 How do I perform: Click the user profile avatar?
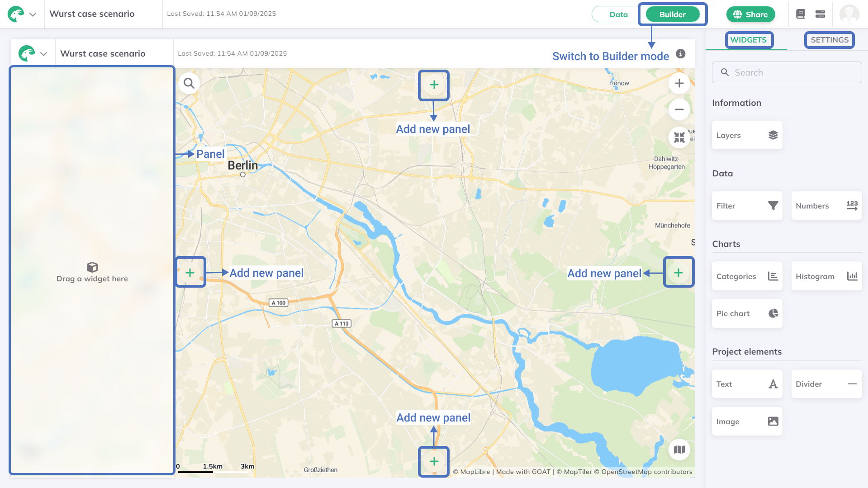tap(849, 14)
